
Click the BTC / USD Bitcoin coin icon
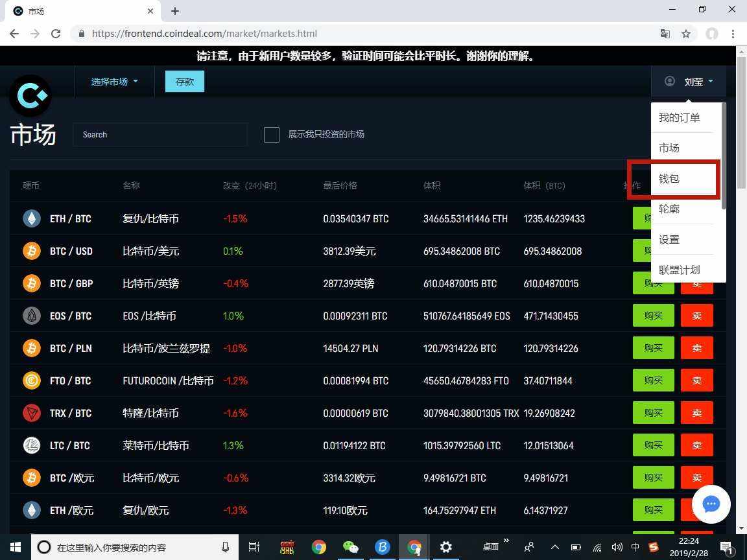point(32,251)
